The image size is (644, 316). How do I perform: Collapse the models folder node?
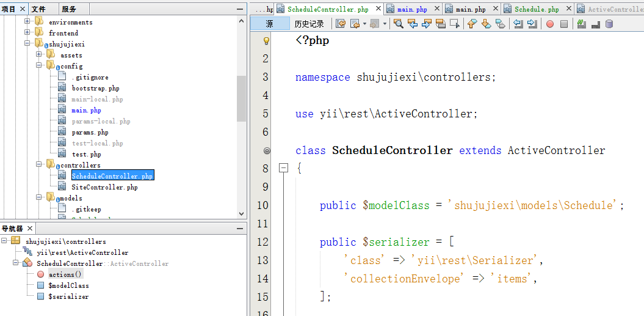(38, 197)
